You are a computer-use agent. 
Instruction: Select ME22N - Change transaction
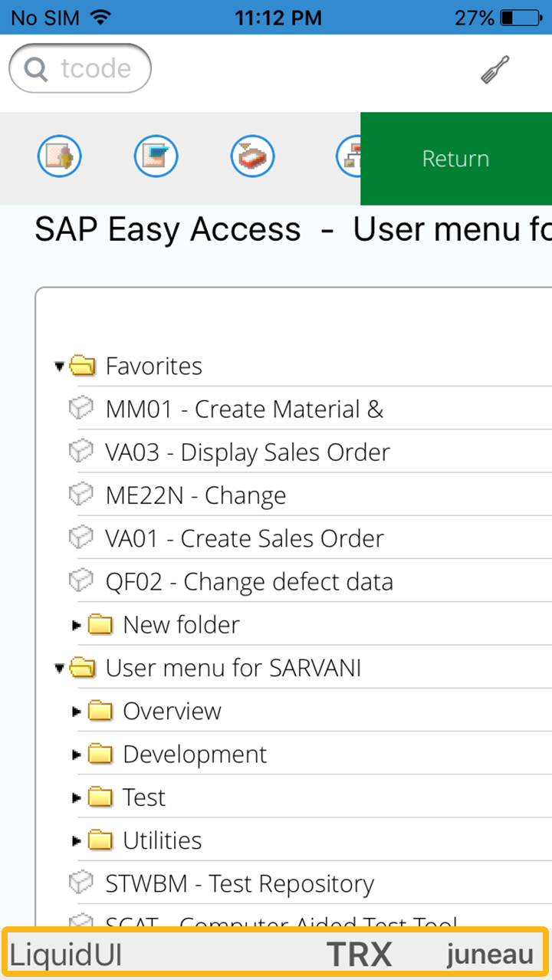(195, 496)
